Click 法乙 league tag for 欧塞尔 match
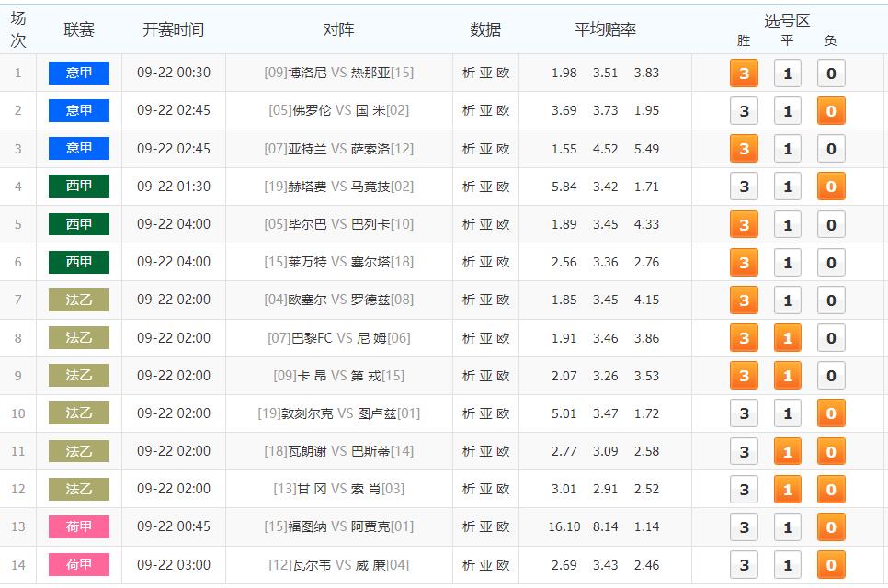The height and width of the screenshot is (588, 888). pos(79,300)
